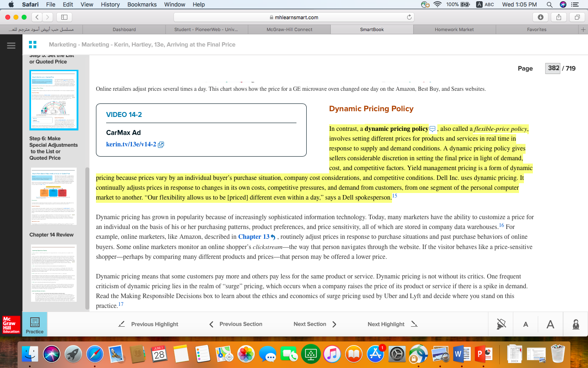Open the Bookmarks menu
The width and height of the screenshot is (588, 368).
tap(142, 4)
